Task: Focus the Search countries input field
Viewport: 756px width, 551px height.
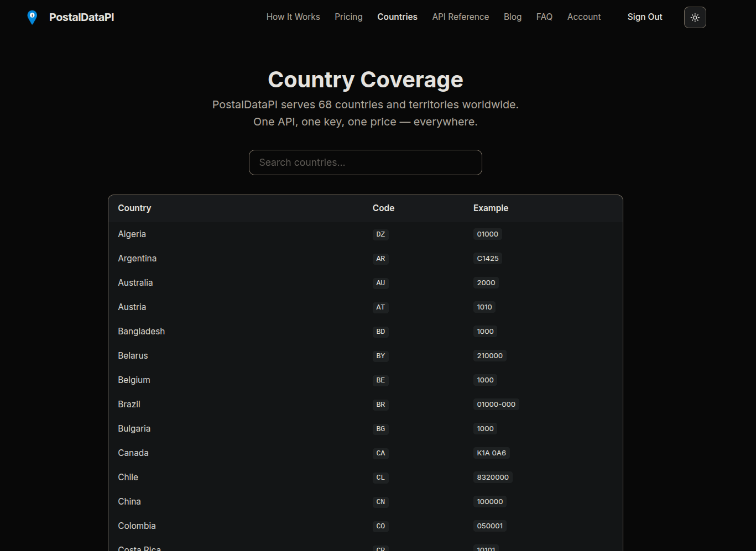Action: 366,162
